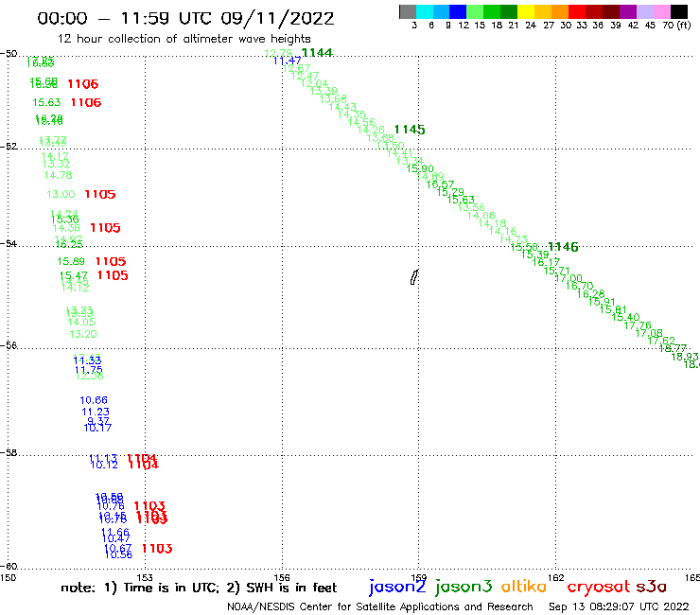Click the timestamp 'Sep 13 08:29:07 UTC 2022'
This screenshot has width=700, height=615.
[x=619, y=606]
